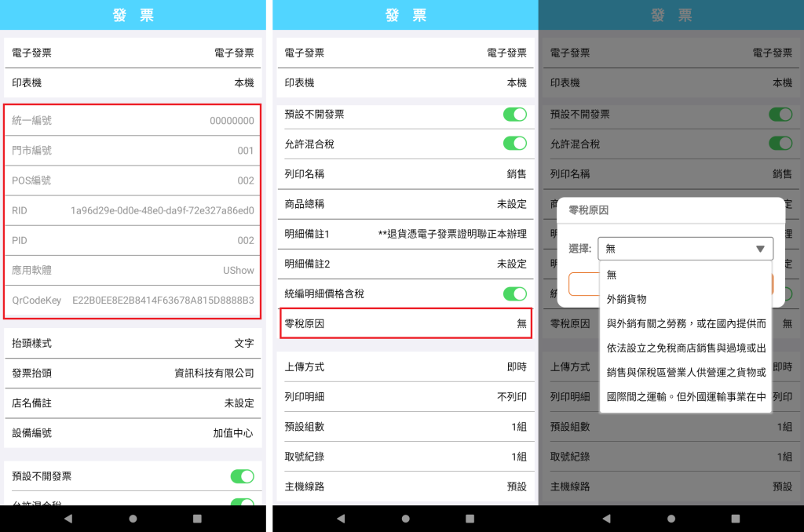Select 與外銷有關之勞務 option in dropdown list

(685, 323)
